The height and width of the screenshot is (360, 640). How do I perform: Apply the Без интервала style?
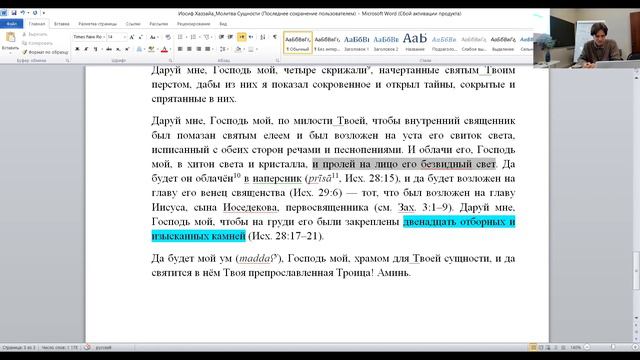(327, 42)
